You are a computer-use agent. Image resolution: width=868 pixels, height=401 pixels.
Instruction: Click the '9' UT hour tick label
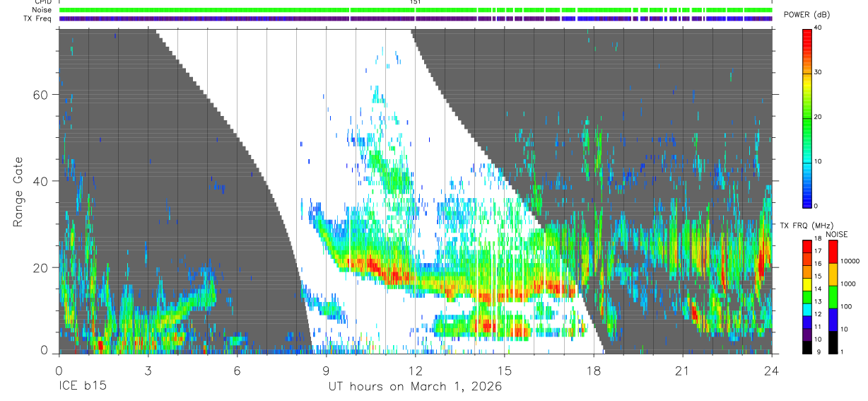[326, 371]
